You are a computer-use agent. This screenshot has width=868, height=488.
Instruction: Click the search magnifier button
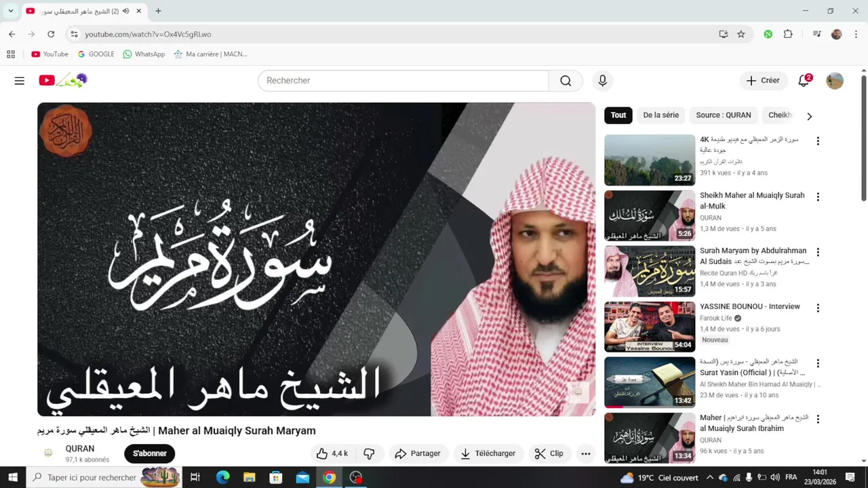pyautogui.click(x=566, y=81)
